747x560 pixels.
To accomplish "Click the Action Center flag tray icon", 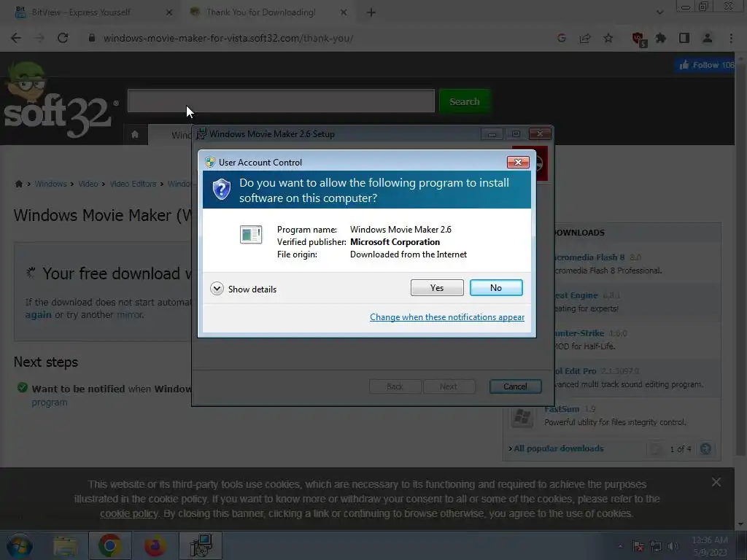I will [638, 546].
